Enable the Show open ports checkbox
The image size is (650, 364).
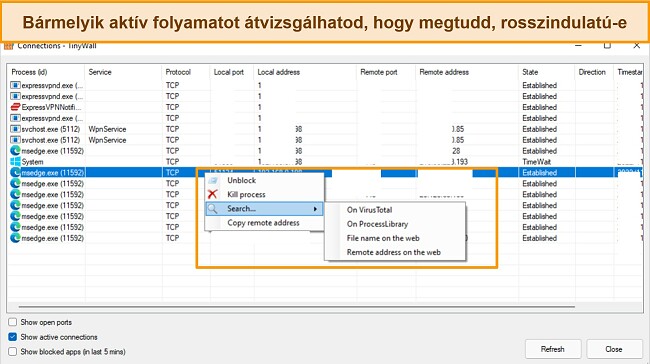tap(12, 322)
